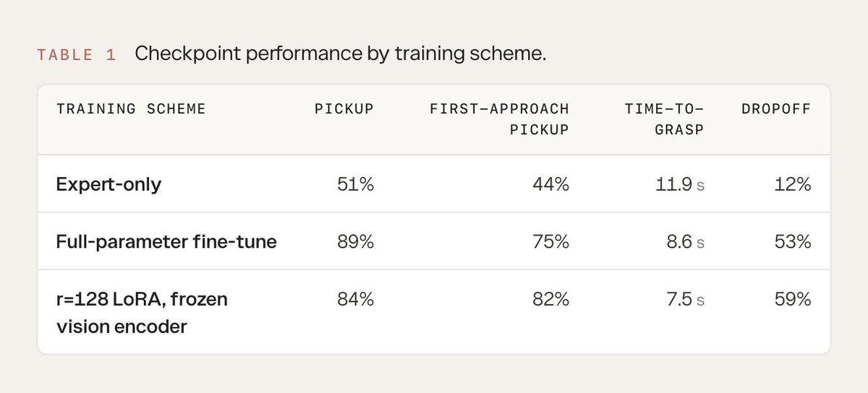Image resolution: width=868 pixels, height=393 pixels.
Task: Click the 11.9 s time-to-grasp value
Action: pos(679,184)
